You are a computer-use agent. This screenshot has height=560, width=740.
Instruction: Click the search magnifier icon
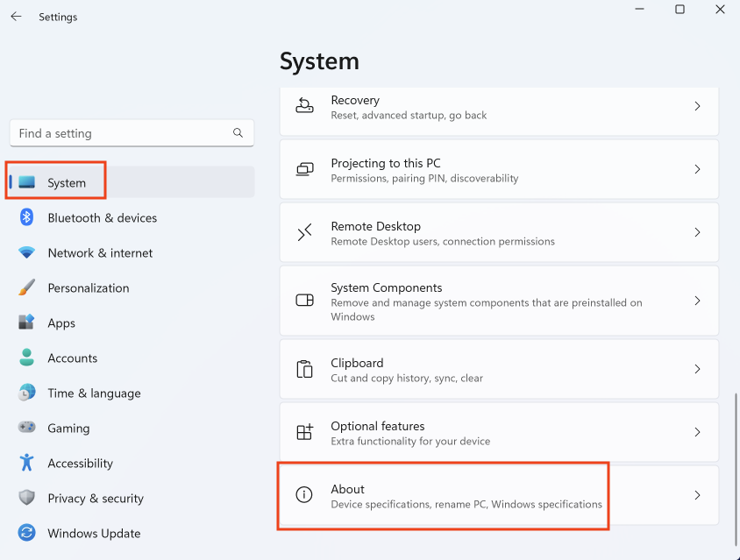238,133
